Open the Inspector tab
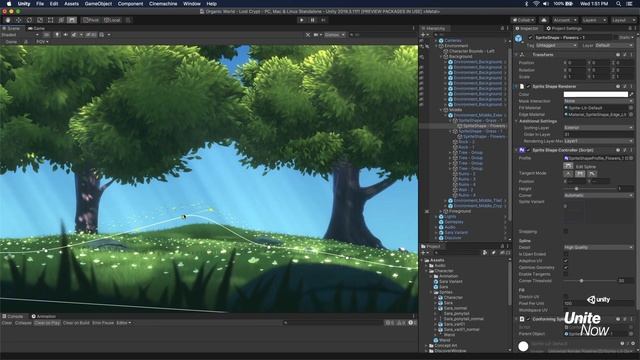The image size is (640, 360). coord(527,28)
